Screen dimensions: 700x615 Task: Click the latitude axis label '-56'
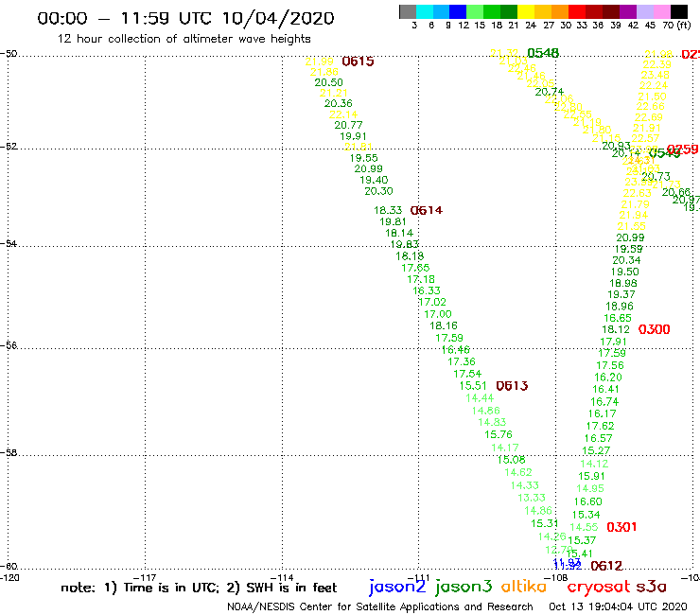click(9, 345)
